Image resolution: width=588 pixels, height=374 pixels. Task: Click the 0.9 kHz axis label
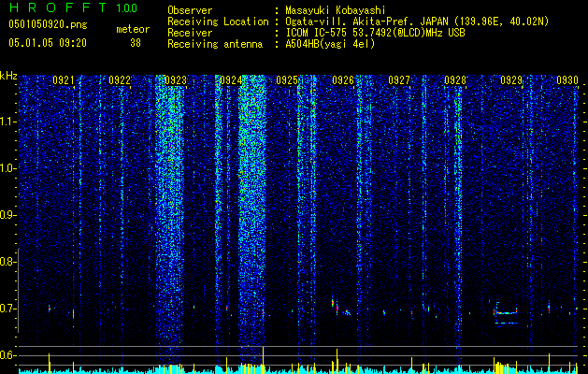7,215
